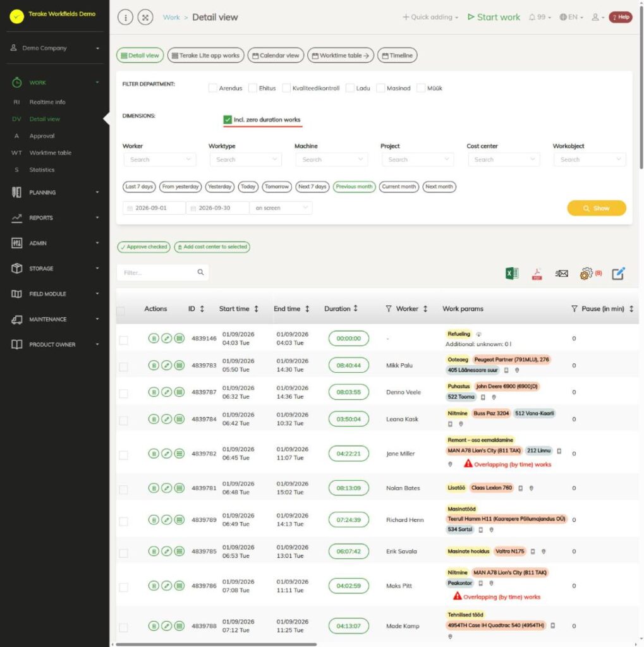Screen dimensions: 644x647
Task: Open Terake Lite app works tab
Action: coord(205,56)
